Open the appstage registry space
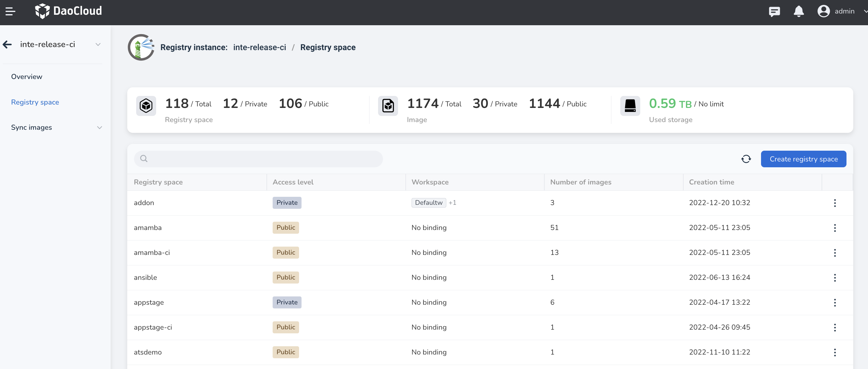The height and width of the screenshot is (369, 868). click(x=148, y=302)
